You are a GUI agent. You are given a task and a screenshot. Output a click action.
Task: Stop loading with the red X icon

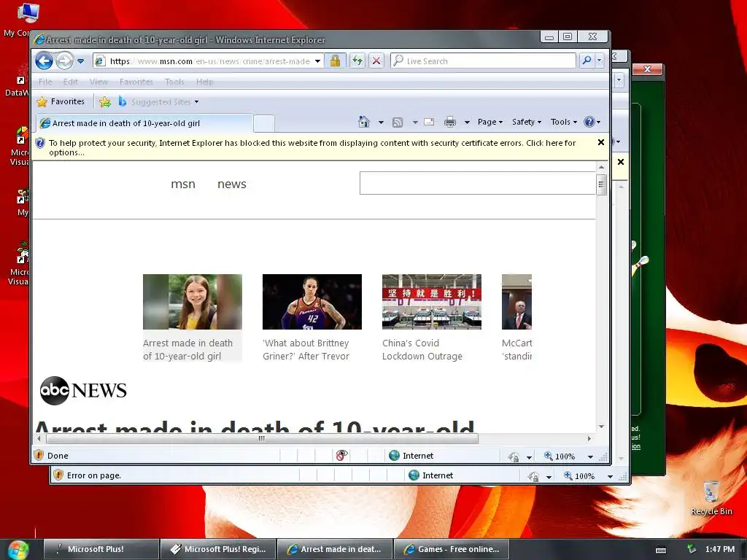point(376,61)
